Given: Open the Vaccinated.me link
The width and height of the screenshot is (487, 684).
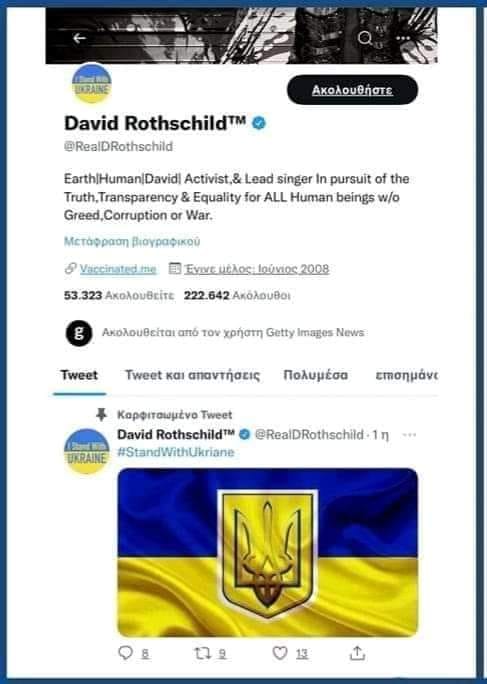Looking at the screenshot, I should (118, 269).
